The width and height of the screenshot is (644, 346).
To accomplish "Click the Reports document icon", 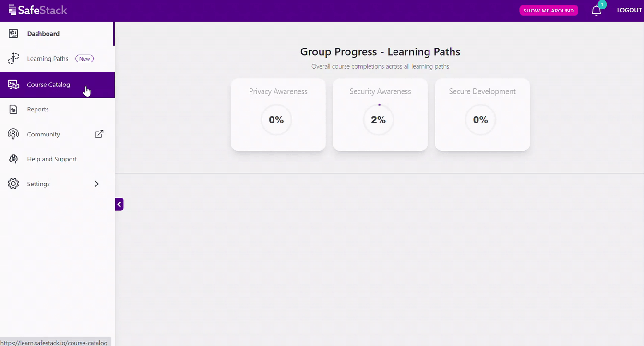I will point(13,110).
